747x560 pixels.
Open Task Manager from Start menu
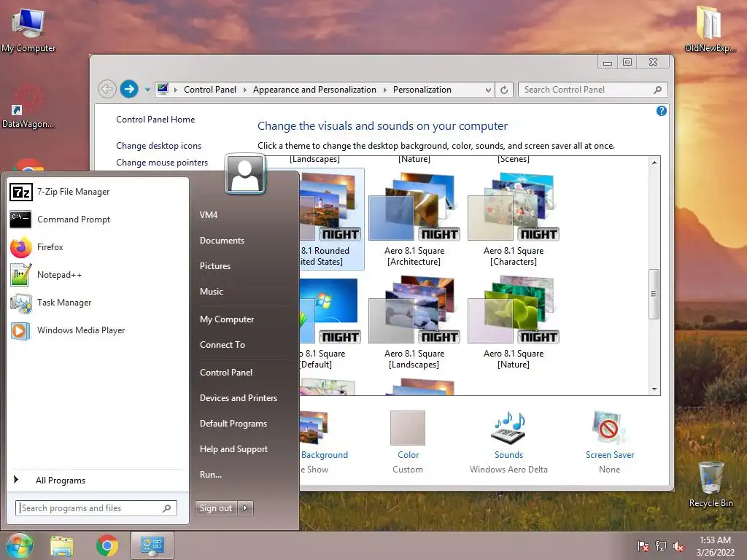pos(98,303)
